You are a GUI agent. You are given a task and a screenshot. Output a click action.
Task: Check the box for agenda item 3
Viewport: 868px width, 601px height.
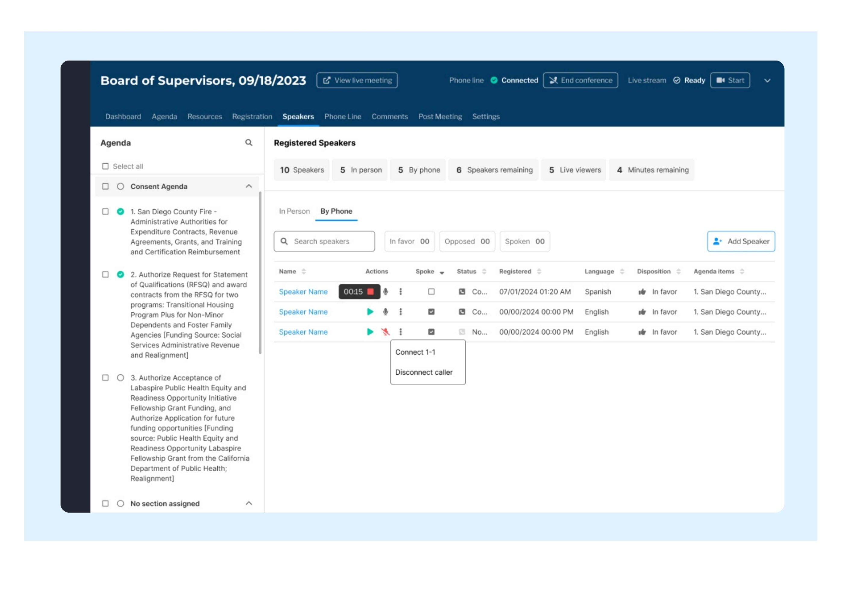(105, 378)
